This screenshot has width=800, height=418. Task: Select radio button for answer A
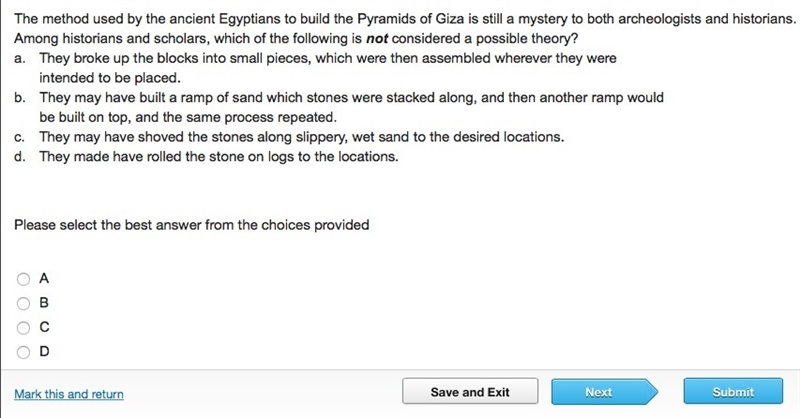click(x=23, y=279)
